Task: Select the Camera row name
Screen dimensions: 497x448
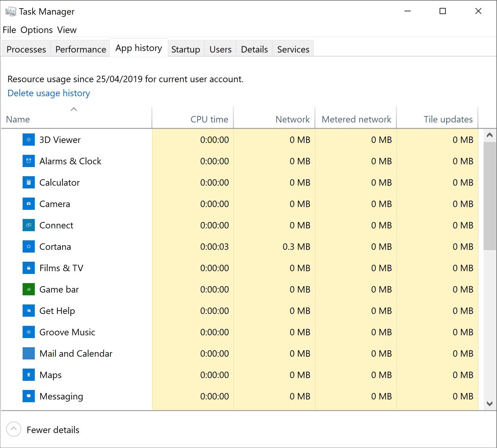Action: (55, 204)
